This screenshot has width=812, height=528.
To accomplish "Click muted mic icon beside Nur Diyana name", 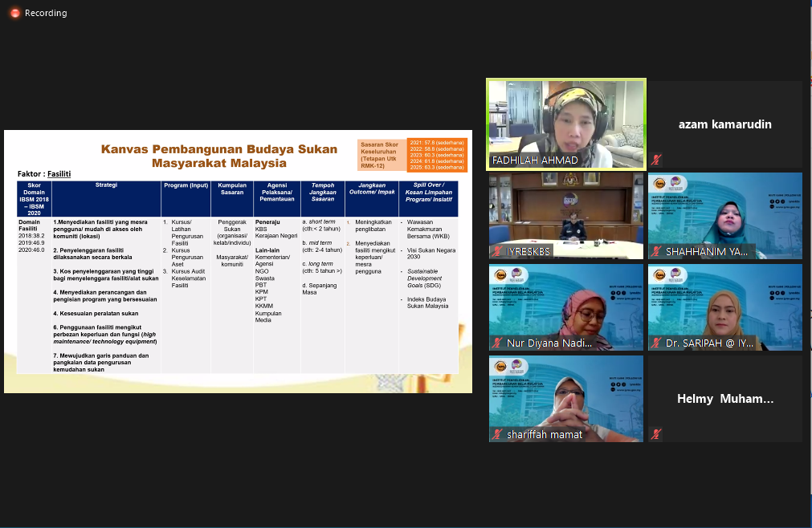I will 498,343.
